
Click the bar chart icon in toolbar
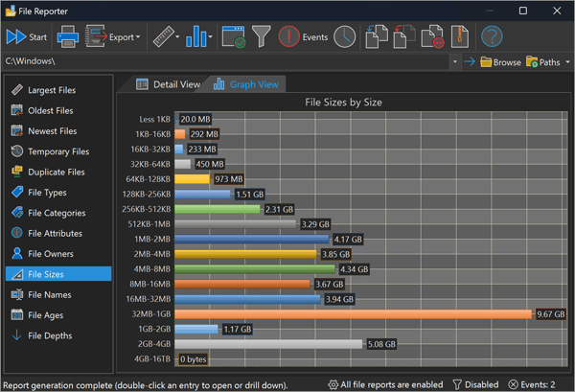199,37
